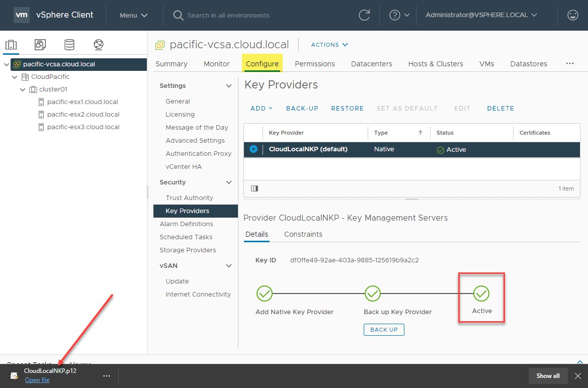
Task: Click the BACK UP button below Back up Key Provider
Action: click(x=384, y=330)
